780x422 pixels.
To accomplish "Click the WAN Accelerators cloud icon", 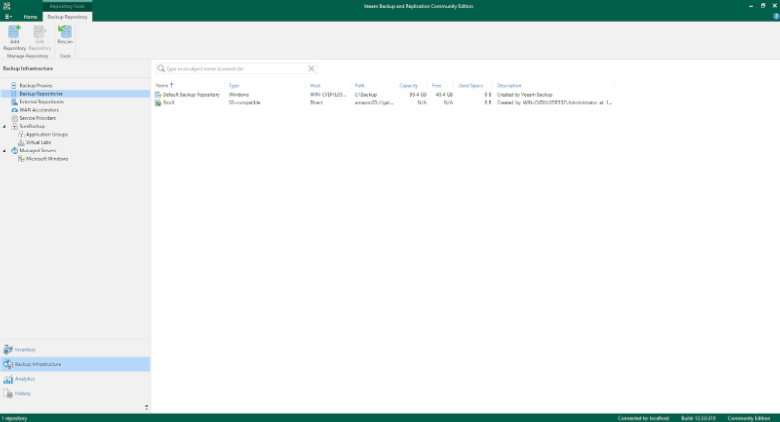I will point(14,110).
